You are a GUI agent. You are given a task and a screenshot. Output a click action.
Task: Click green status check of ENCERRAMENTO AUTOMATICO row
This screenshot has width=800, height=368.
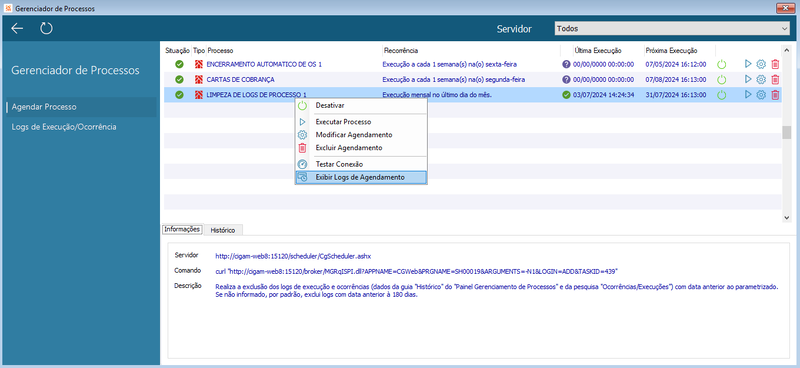179,64
